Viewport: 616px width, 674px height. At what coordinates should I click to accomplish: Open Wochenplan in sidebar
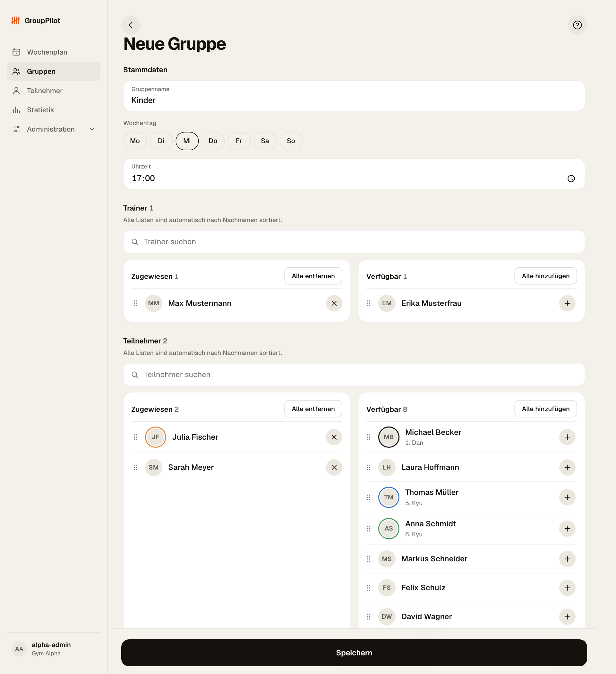coord(54,52)
